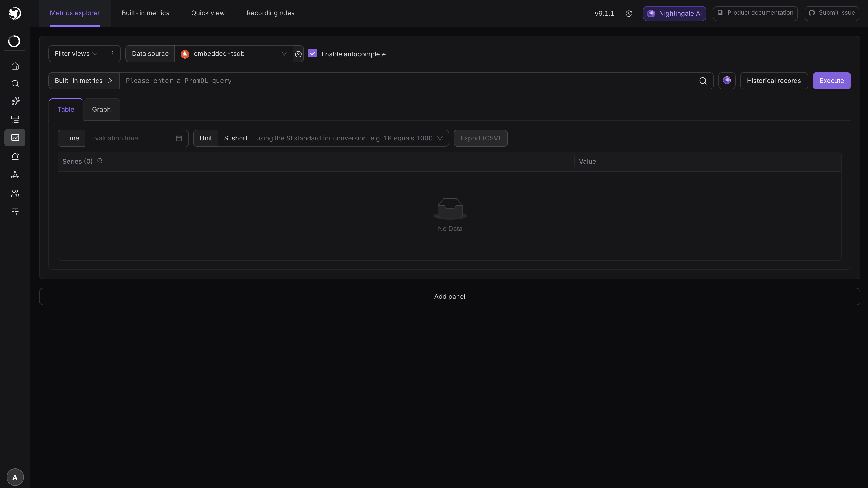
Task: Switch to Built-in metrics tab
Action: click(146, 13)
